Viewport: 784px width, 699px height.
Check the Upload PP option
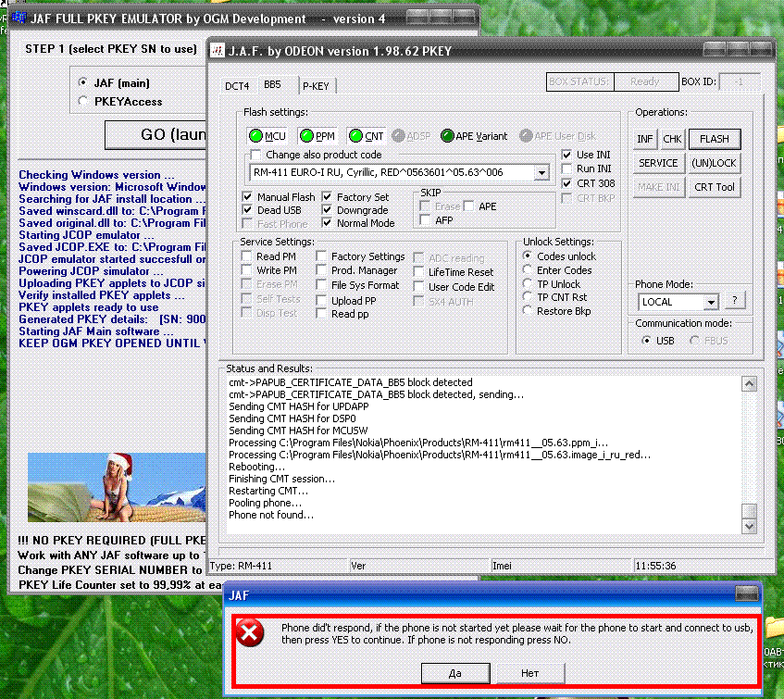321,301
